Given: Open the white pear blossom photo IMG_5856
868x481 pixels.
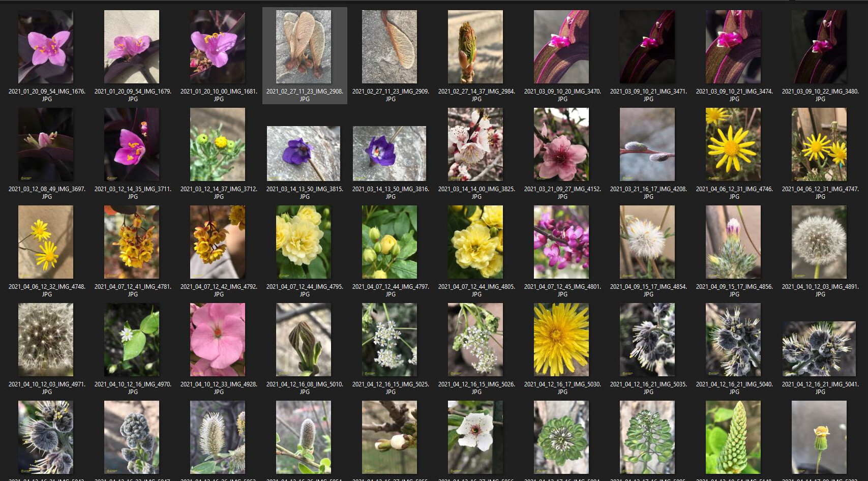Looking at the screenshot, I should (475, 436).
